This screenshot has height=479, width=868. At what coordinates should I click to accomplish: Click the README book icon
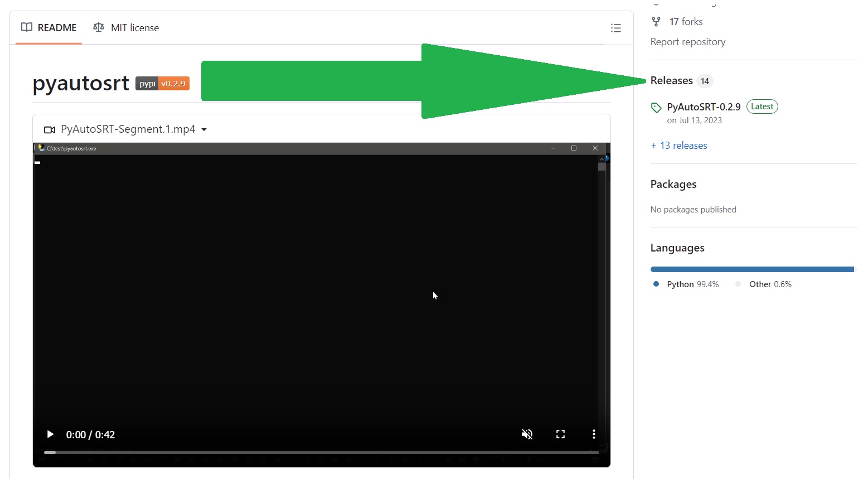coord(27,27)
